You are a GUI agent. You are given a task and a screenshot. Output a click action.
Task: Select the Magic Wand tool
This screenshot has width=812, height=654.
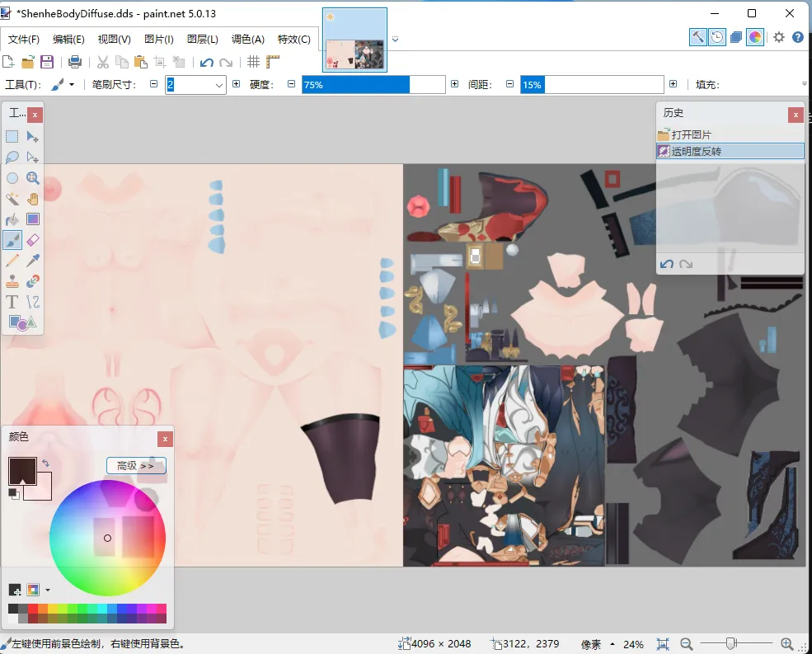(x=12, y=199)
